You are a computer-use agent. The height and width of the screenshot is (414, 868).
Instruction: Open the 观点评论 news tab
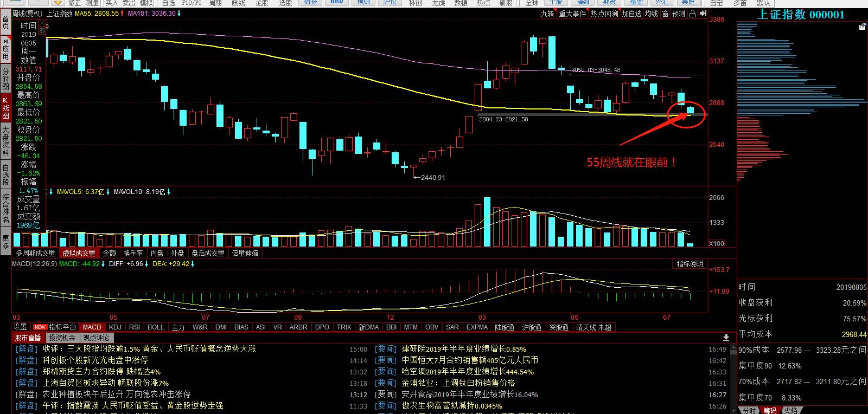pyautogui.click(x=96, y=338)
